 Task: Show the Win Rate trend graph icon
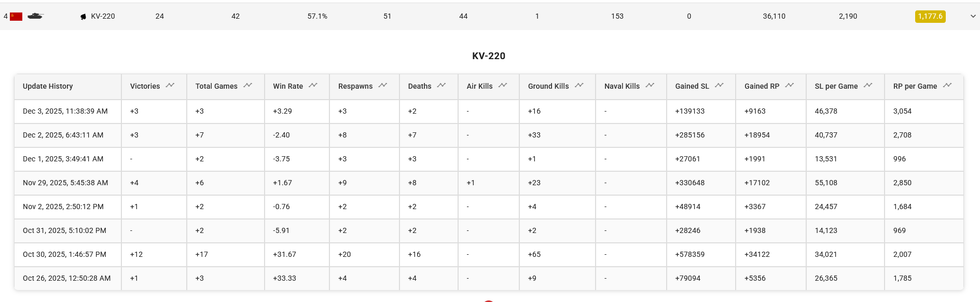point(313,86)
